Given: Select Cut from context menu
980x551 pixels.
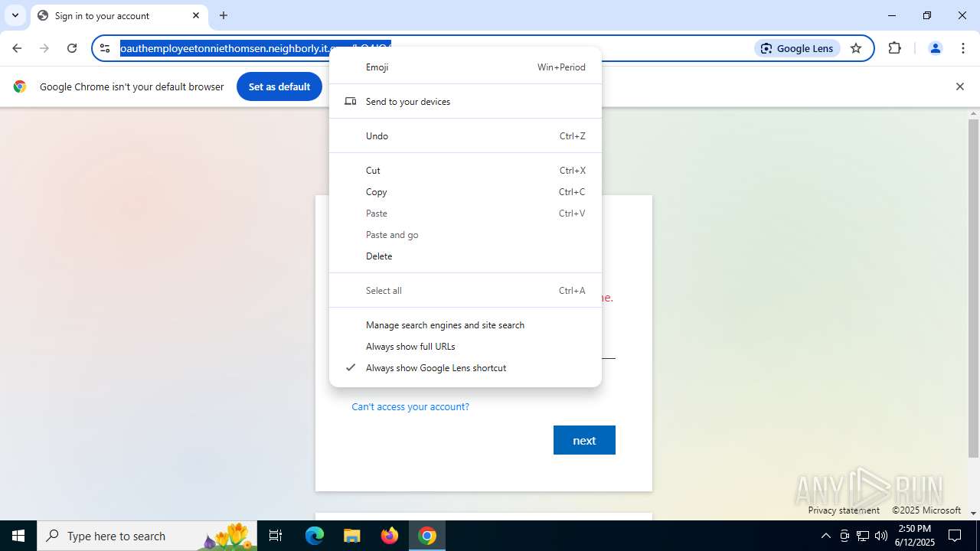Looking at the screenshot, I should click(465, 171).
